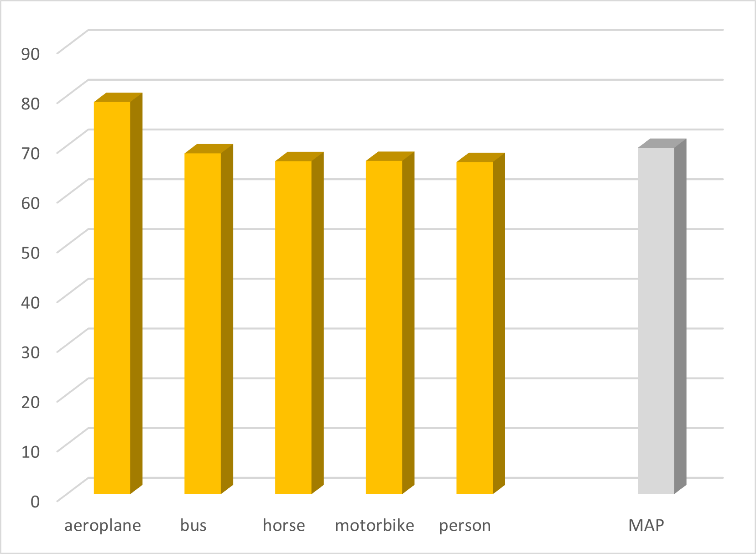The width and height of the screenshot is (756, 554).
Task: Select the 'MAP' axis label
Action: tap(646, 525)
